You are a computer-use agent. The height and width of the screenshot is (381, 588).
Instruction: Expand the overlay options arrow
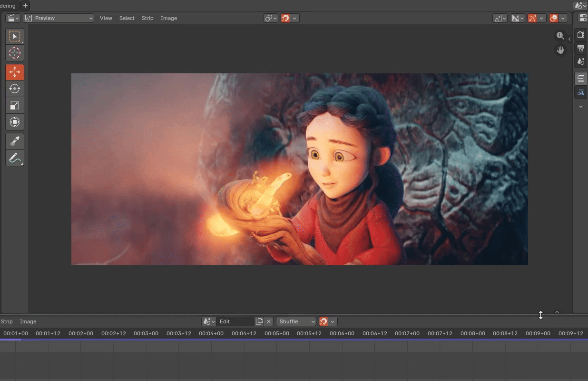point(563,18)
